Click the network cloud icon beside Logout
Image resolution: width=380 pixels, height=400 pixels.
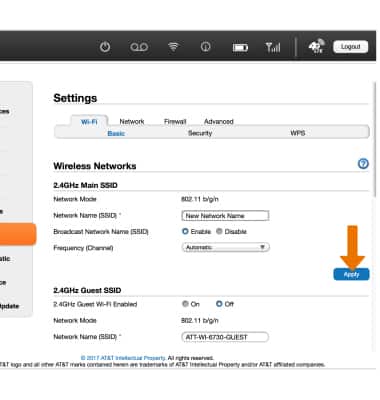click(x=316, y=46)
